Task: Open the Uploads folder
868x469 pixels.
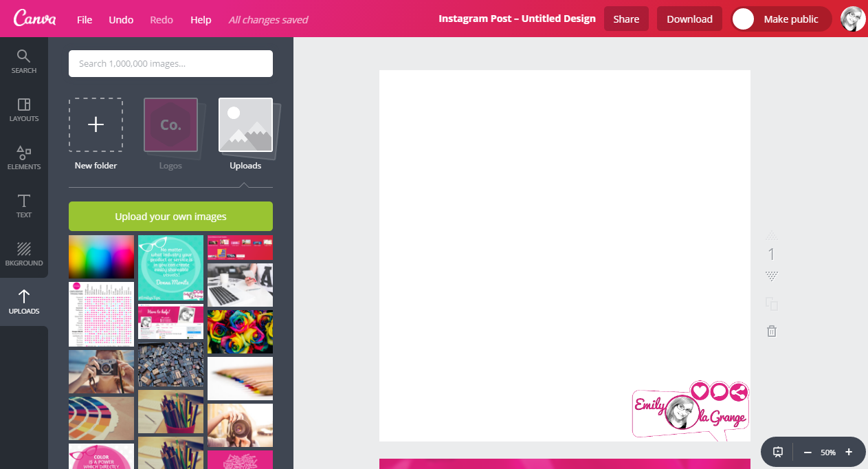Action: point(245,133)
